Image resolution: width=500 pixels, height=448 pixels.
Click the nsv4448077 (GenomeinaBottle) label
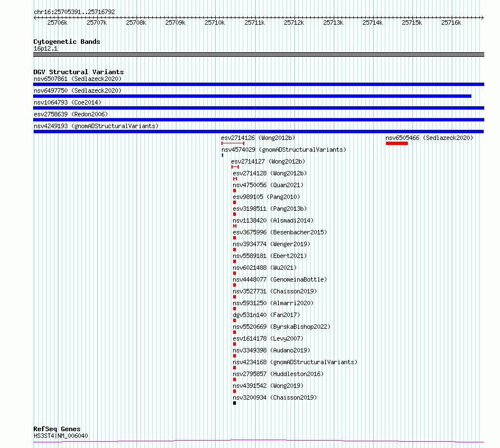[280, 279]
